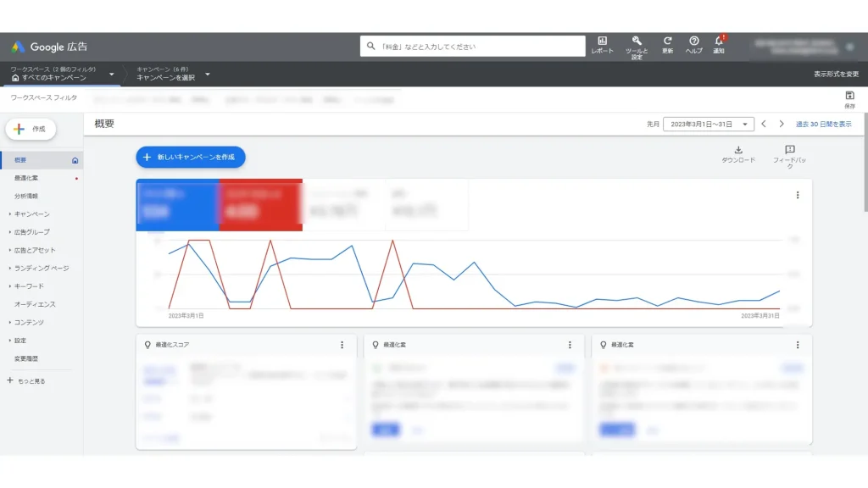The image size is (868, 488).
Task: Select オーディエンス in the sidebar
Action: 35,304
